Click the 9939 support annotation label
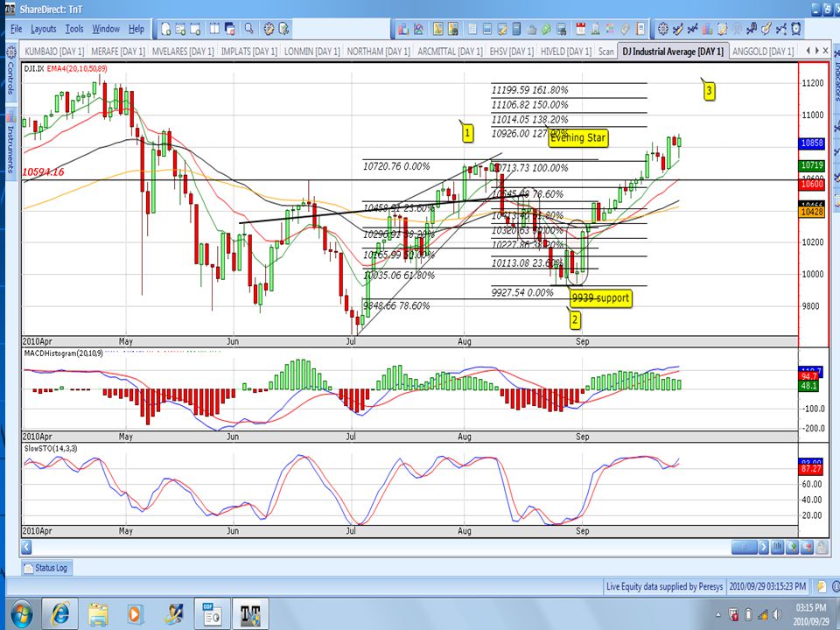840x630 pixels. click(x=600, y=297)
